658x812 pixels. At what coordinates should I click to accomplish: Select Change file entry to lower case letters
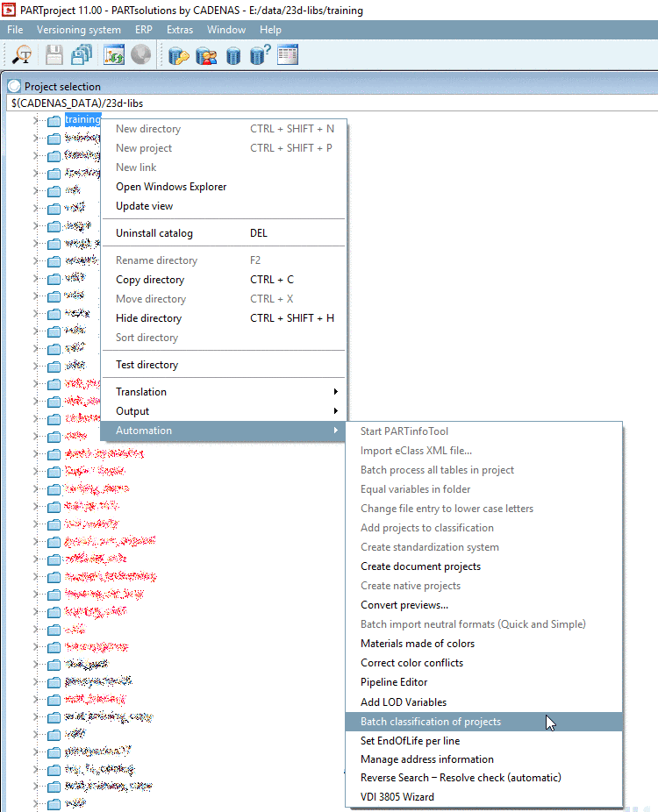click(x=484, y=509)
